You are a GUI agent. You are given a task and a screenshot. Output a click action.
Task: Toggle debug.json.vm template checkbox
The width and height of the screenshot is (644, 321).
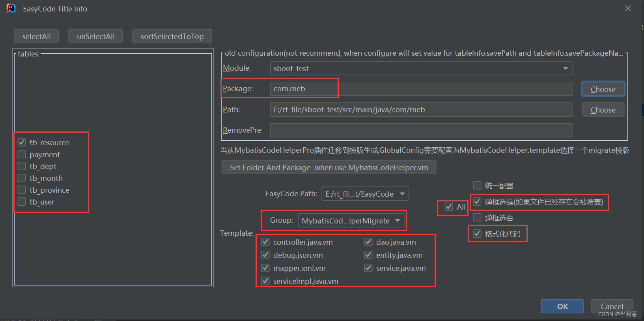pos(265,255)
